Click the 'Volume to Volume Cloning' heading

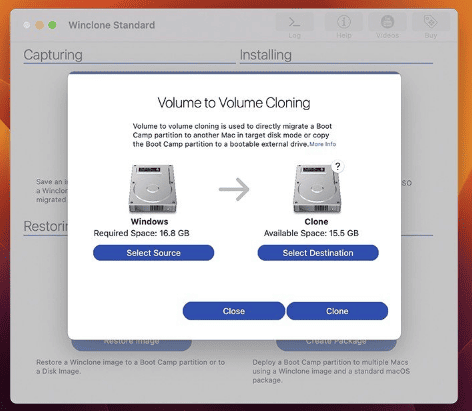click(234, 103)
